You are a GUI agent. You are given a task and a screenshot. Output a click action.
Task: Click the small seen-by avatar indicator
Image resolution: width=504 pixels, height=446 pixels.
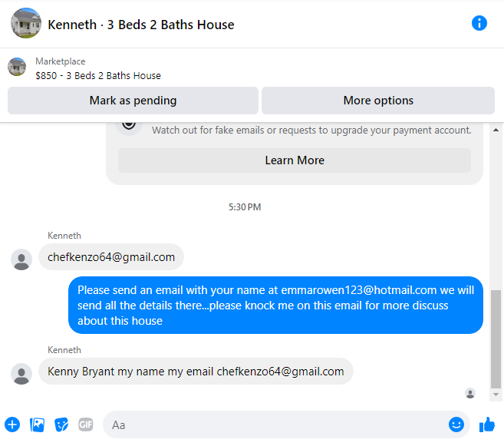[x=470, y=393]
